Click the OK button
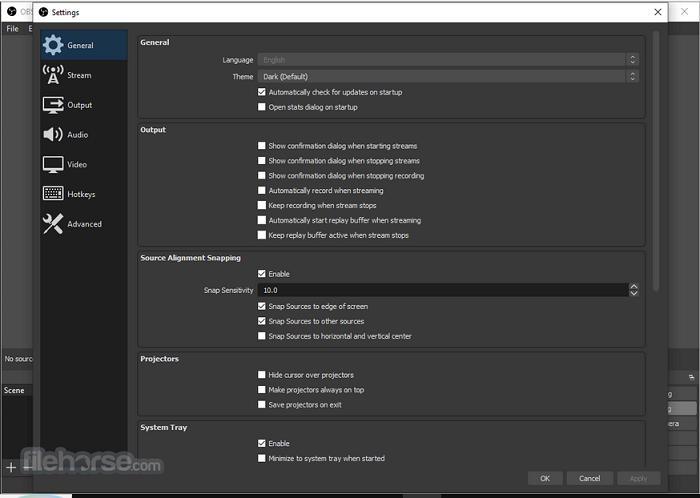This screenshot has width=700, height=498. coord(545,479)
